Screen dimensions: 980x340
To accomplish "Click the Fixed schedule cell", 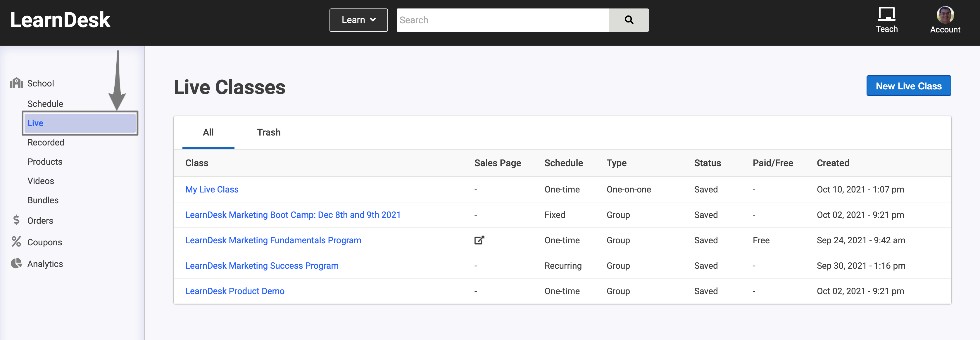I will pos(555,215).
